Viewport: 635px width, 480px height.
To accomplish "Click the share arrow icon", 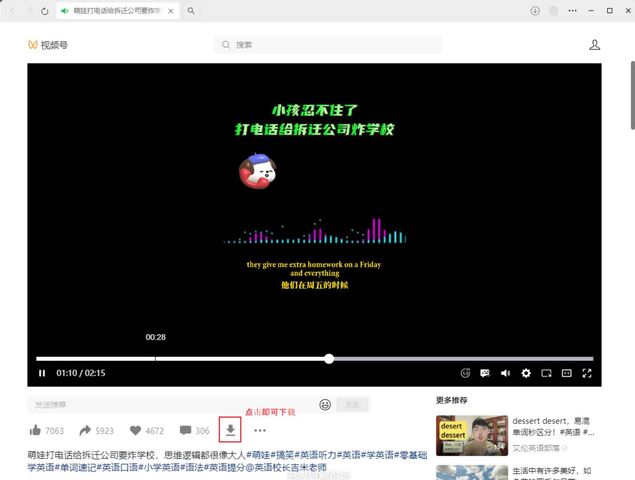I will pos(86,431).
